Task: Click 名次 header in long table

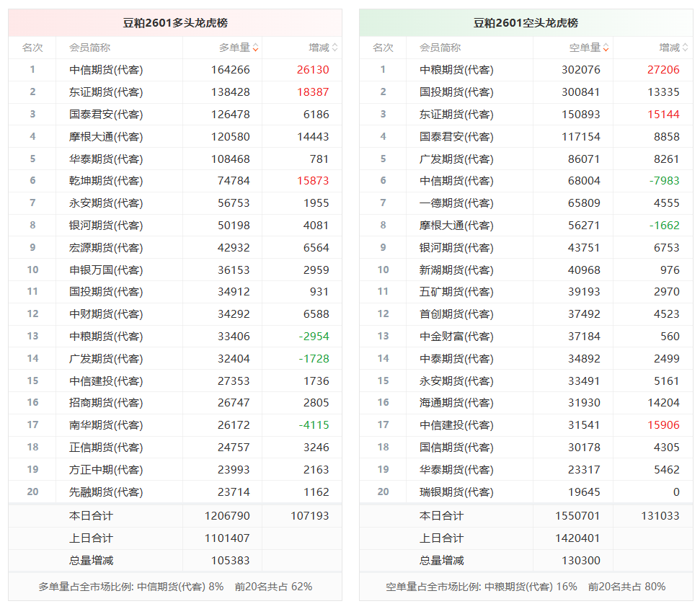Action: [32, 48]
